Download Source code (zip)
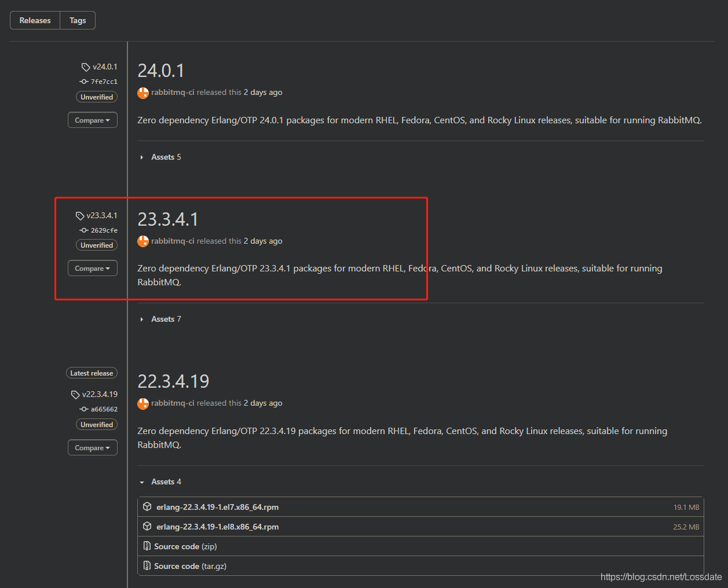Viewport: 728px width, 588px height. [185, 546]
